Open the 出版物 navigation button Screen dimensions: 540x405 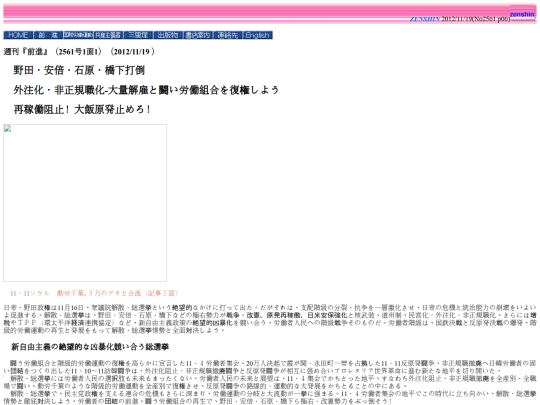coord(168,35)
